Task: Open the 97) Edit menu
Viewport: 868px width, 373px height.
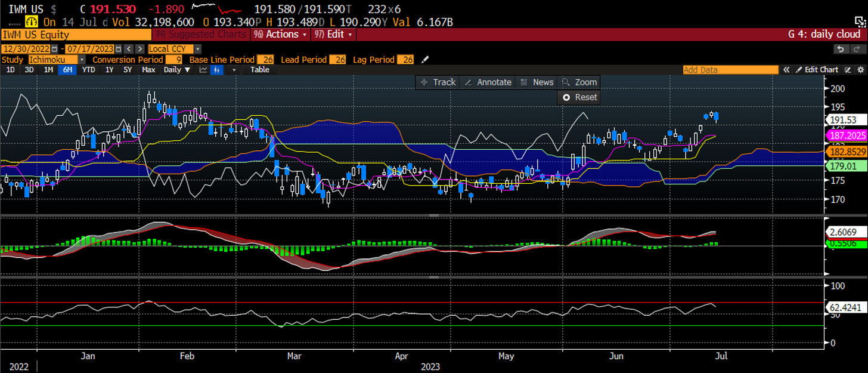Action: click(x=334, y=34)
